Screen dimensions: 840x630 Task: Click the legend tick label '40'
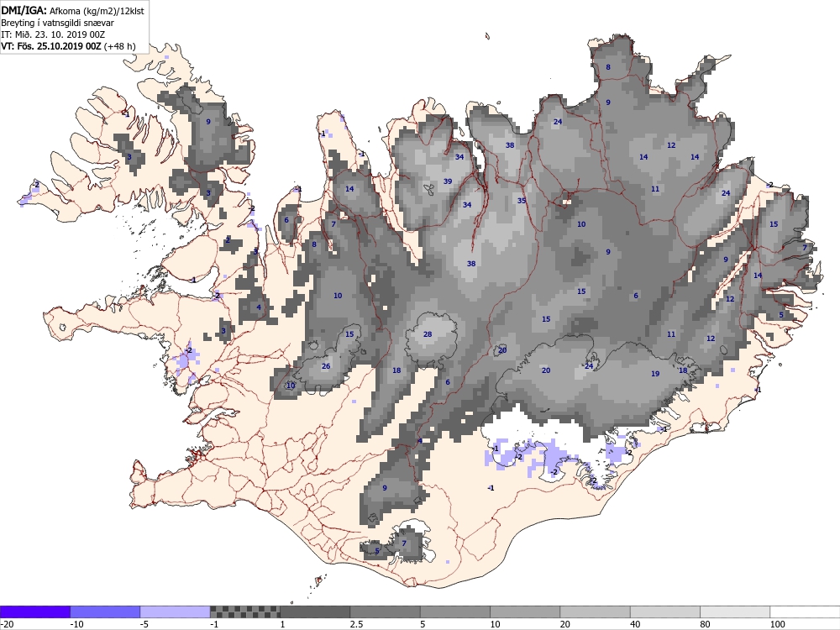click(635, 624)
